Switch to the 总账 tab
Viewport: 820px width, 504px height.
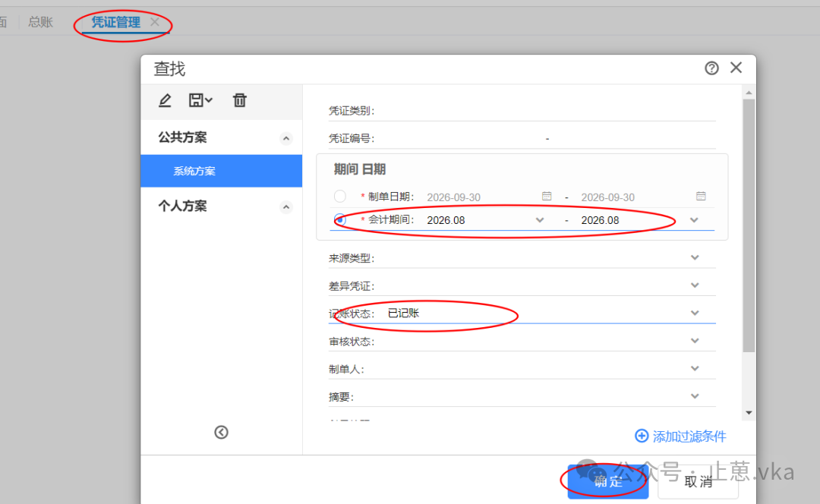click(41, 22)
